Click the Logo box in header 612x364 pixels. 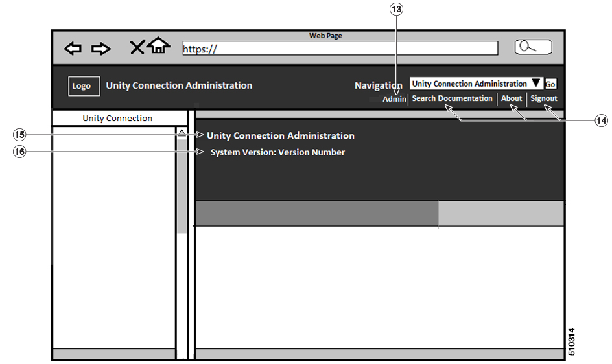[84, 86]
